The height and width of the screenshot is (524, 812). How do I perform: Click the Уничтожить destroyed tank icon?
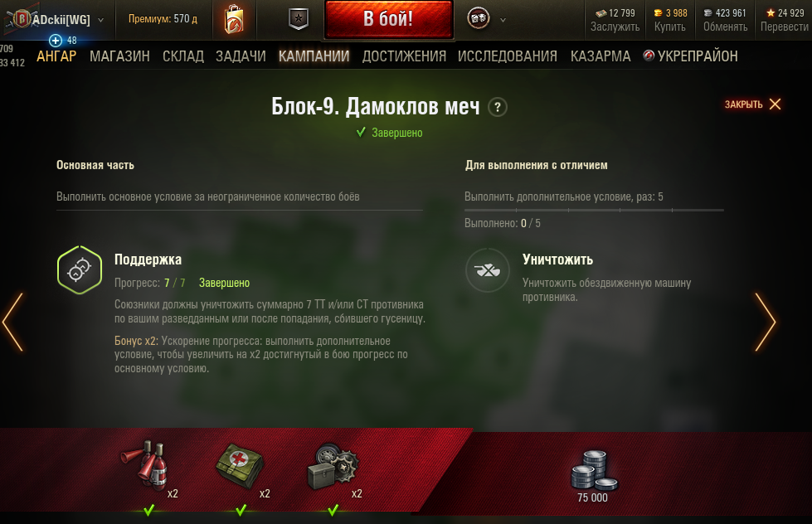coord(488,269)
